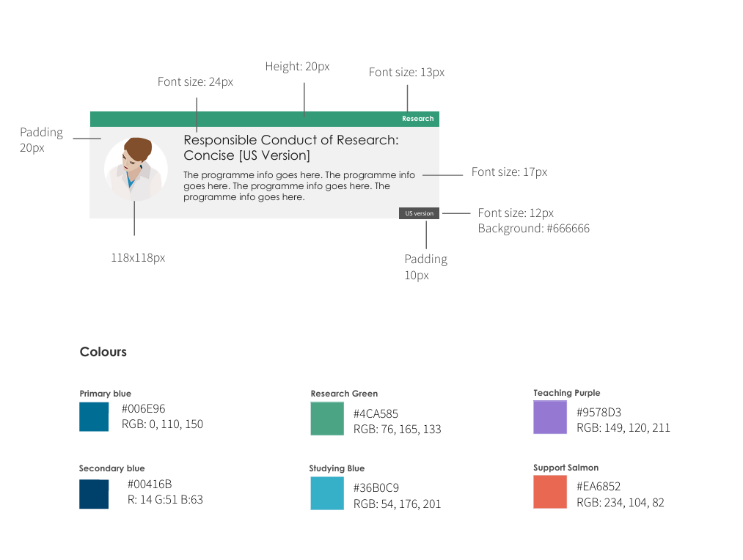This screenshot has width=743, height=560.
Task: Choose the Teaching Purple colour swatch
Action: tap(550, 417)
